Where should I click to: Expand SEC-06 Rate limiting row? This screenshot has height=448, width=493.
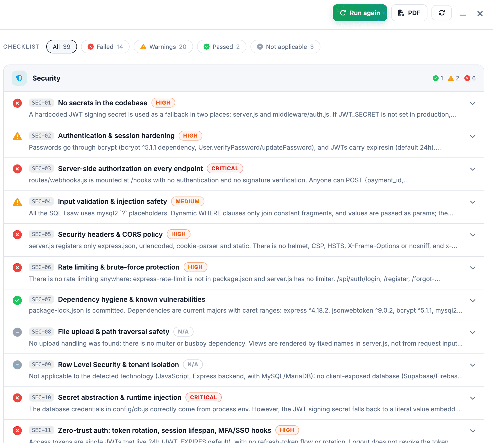[x=473, y=268]
